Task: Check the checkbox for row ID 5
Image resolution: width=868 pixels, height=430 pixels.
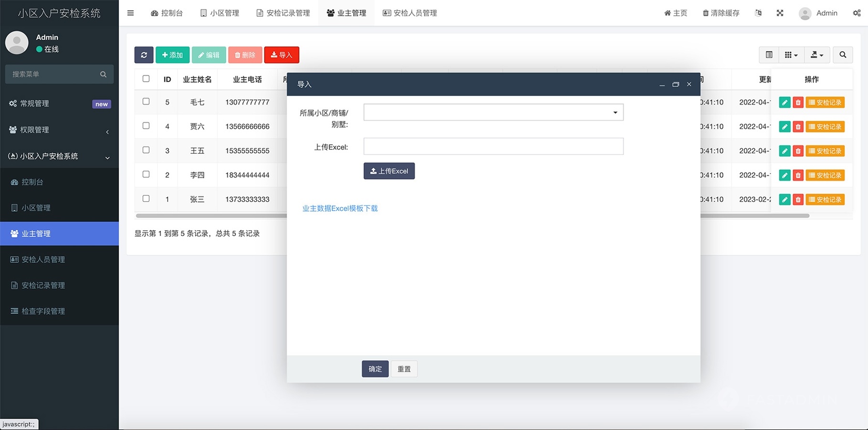Action: [146, 101]
